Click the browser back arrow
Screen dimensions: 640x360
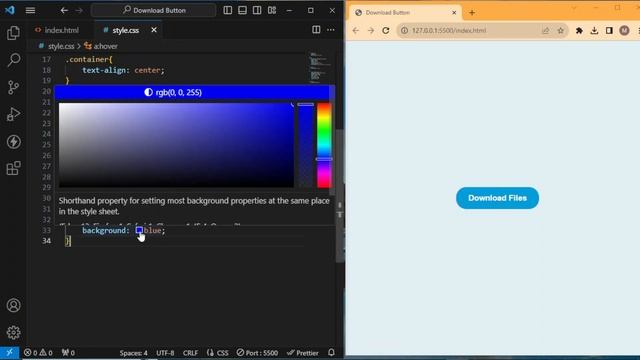coord(356,31)
